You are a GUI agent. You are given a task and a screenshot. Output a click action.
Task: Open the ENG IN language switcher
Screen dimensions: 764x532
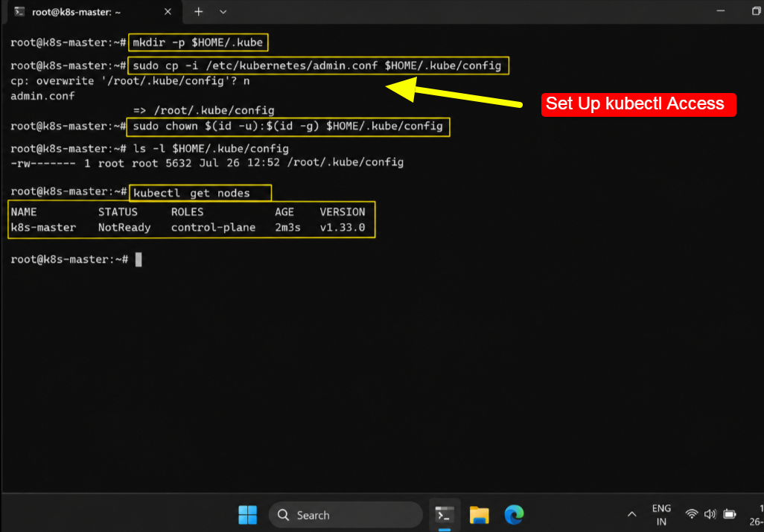coord(661,514)
